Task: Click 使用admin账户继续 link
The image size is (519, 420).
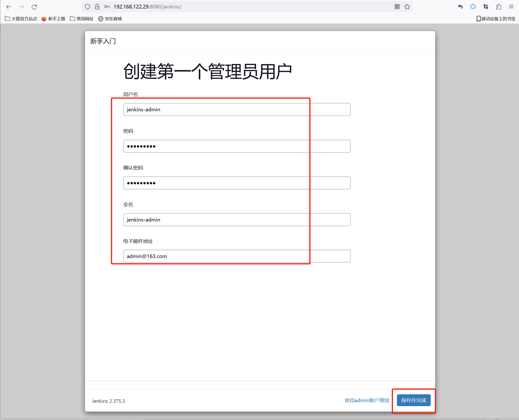Action: (x=367, y=400)
